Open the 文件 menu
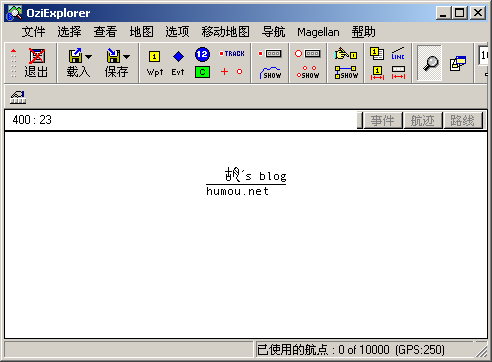This screenshot has height=362, width=492. [33, 32]
